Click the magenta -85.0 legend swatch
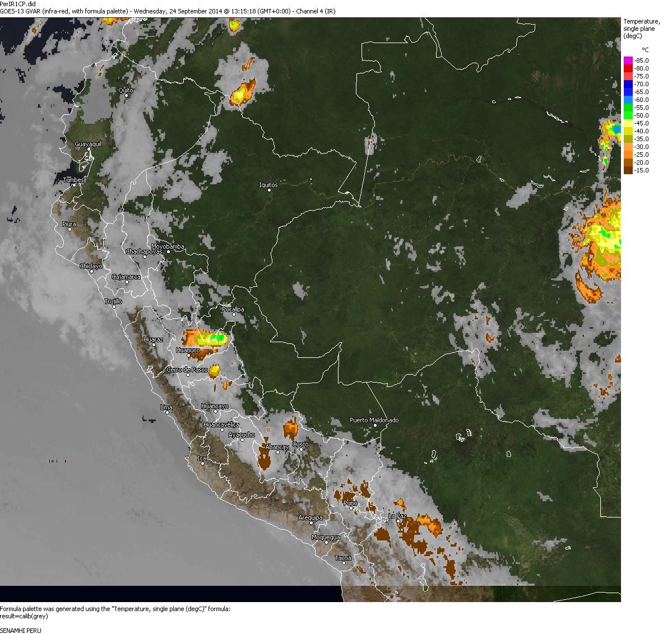Image resolution: width=672 pixels, height=634 pixels. (628, 60)
